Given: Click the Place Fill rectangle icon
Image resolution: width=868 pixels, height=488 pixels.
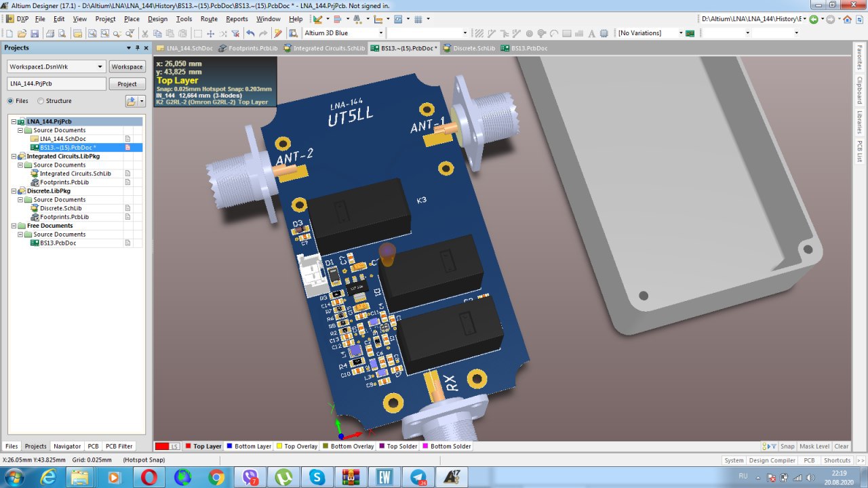Looking at the screenshot, I should (566, 33).
